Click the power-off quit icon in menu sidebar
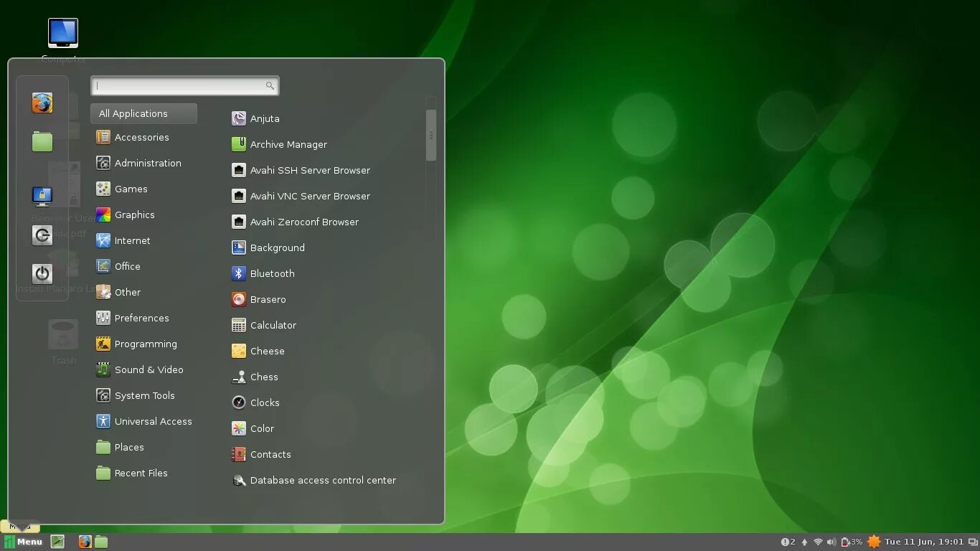Viewport: 980px width, 551px height. [x=42, y=273]
